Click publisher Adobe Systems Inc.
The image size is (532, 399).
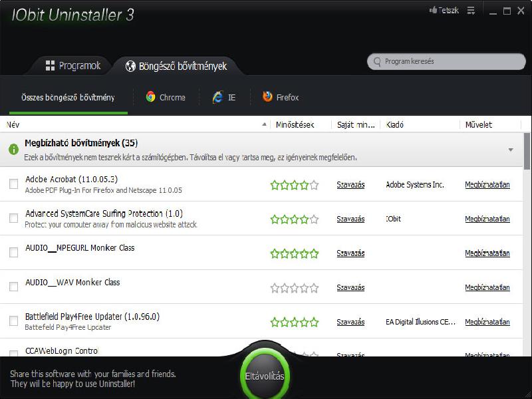point(414,185)
